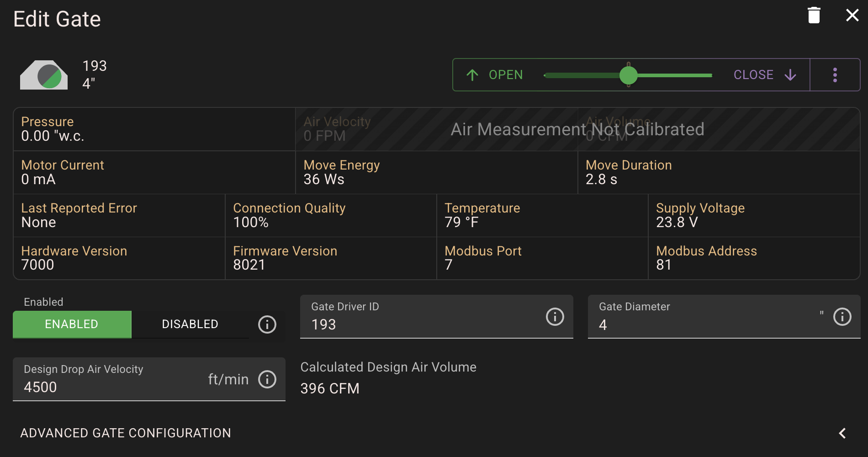Open the three-dot more options menu
The image size is (868, 457).
coord(835,75)
